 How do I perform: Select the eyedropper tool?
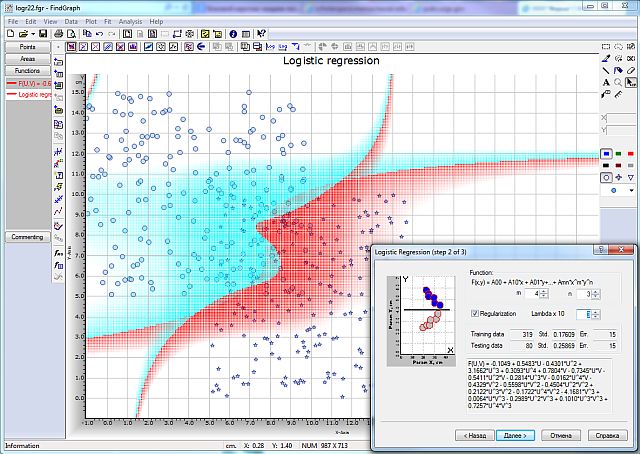pos(606,59)
